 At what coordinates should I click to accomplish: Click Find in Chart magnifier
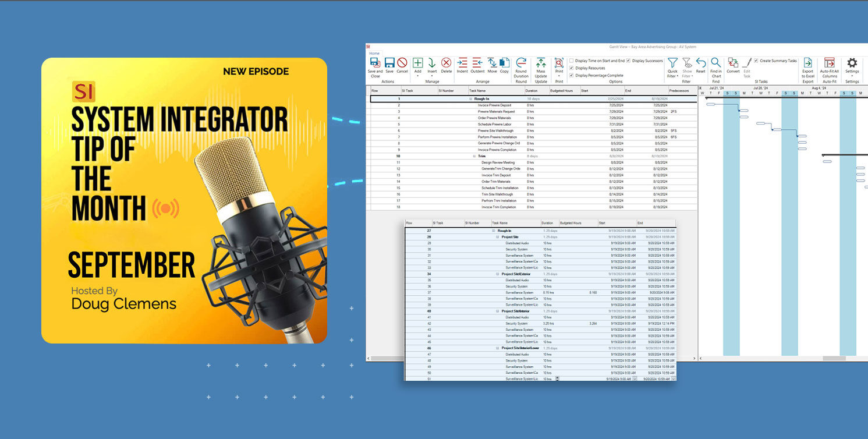pos(715,62)
